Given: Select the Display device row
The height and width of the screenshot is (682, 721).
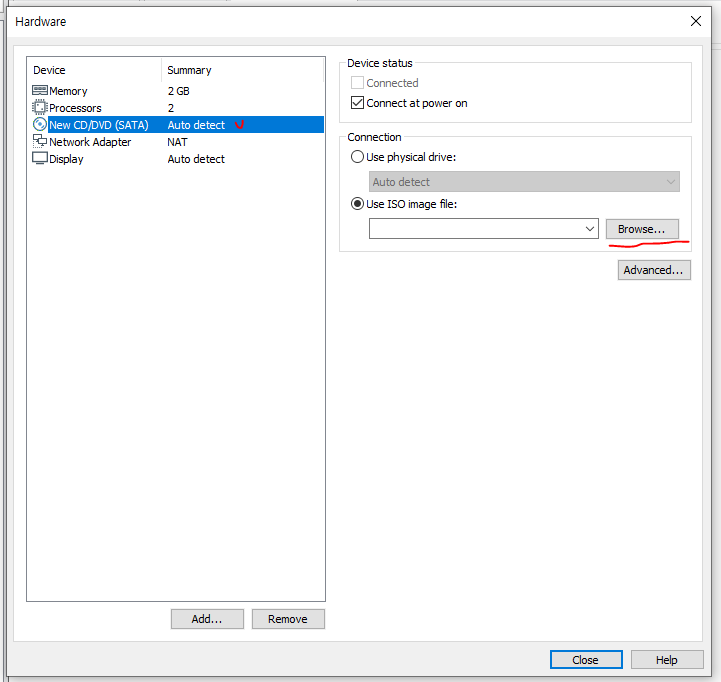Looking at the screenshot, I should [176, 159].
